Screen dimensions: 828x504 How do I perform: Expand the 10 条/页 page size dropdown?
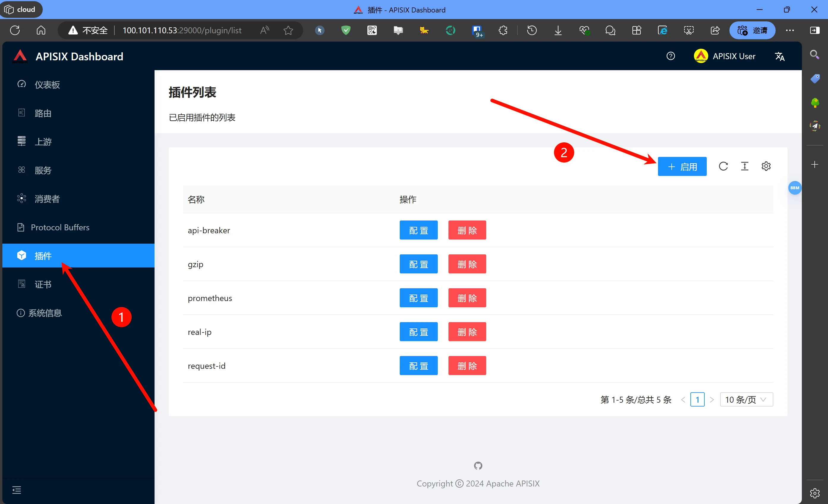coord(746,399)
